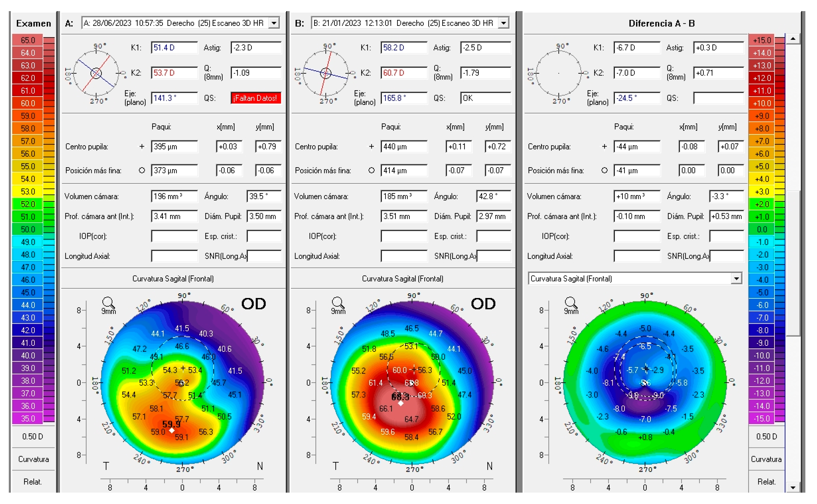Click scroll up arrow on right scrollbar
The width and height of the screenshot is (817, 504).
point(793,39)
